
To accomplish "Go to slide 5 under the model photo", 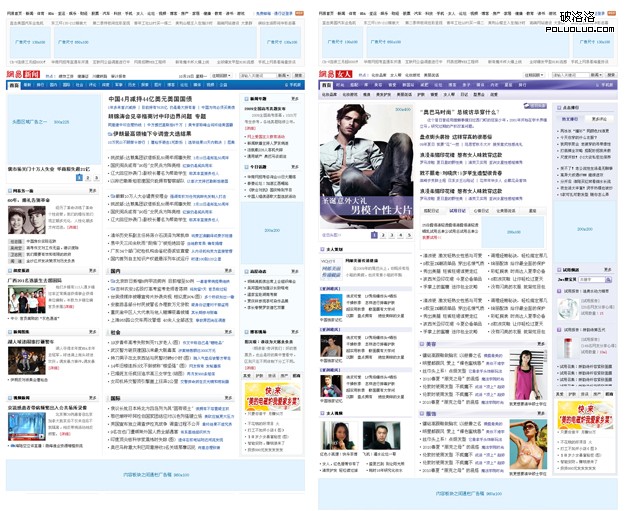I will [x=409, y=235].
